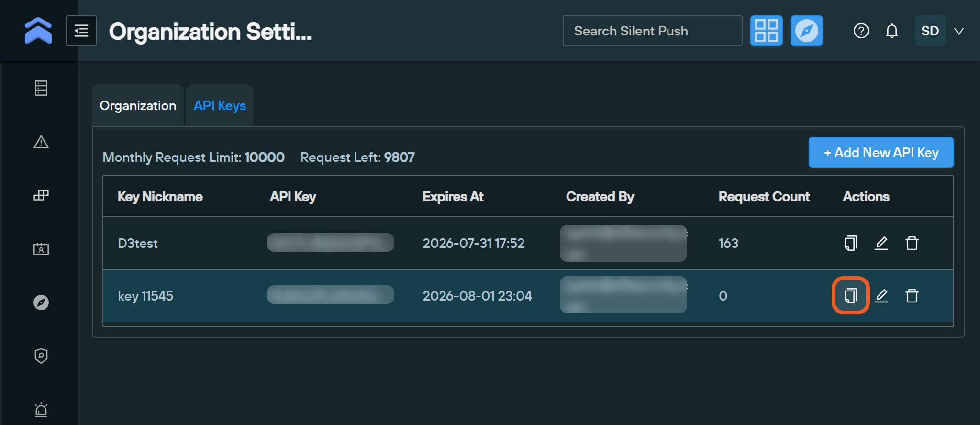The width and height of the screenshot is (980, 425).
Task: Edit the key 11545 entry
Action: click(881, 296)
